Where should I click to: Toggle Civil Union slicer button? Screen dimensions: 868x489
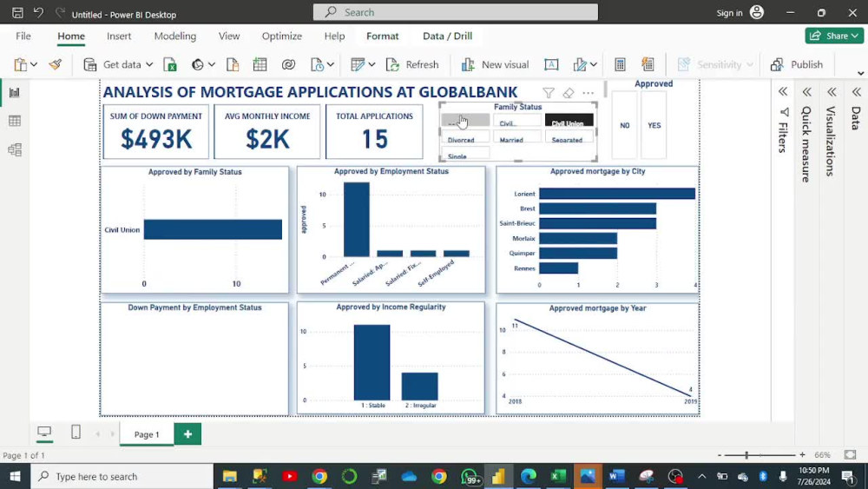click(x=569, y=121)
